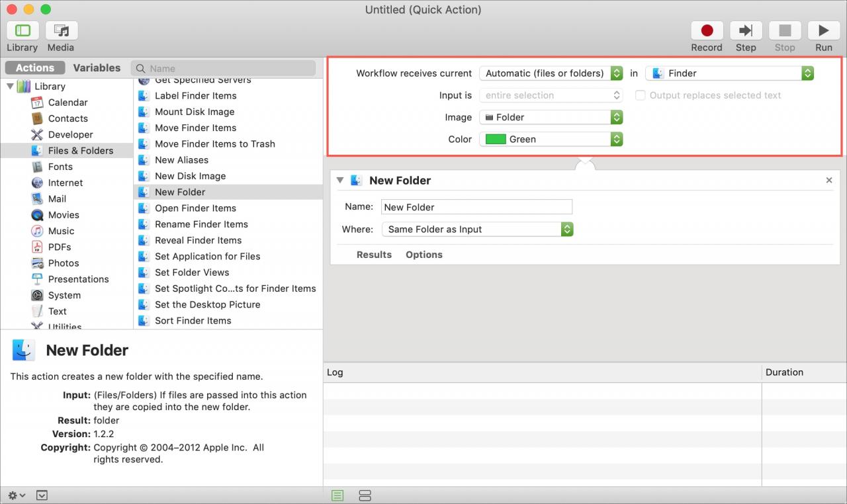Viewport: 847px width, 504px height.
Task: Open the Image Folder dropdown
Action: 551,117
